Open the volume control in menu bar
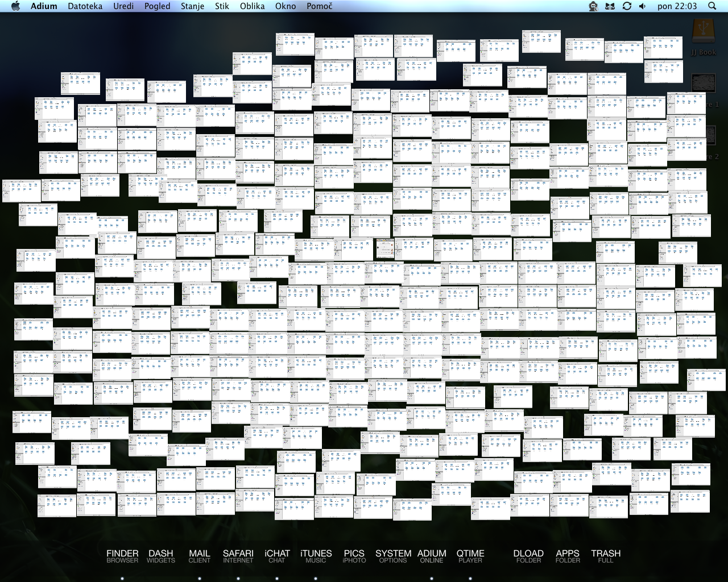 pos(643,6)
